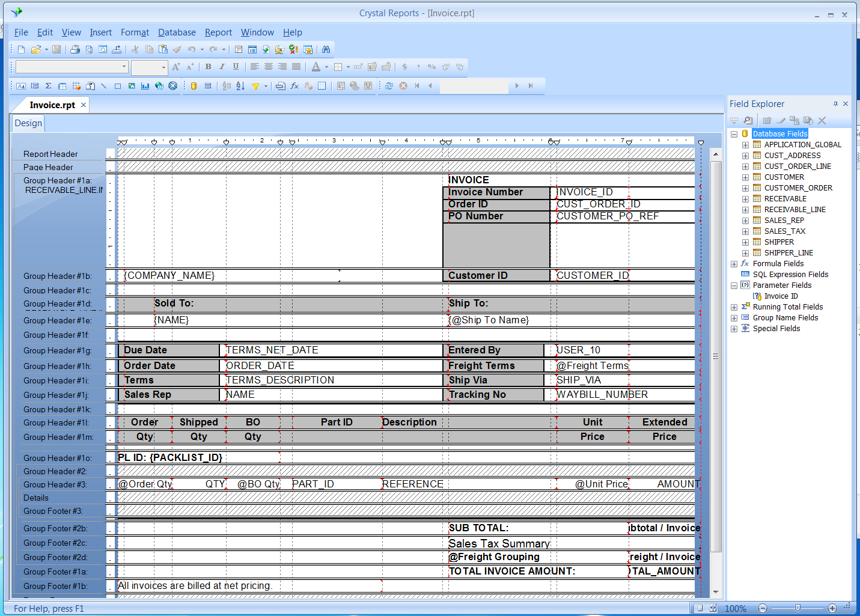
Task: Open a report file with folder icon
Action: pyautogui.click(x=35, y=49)
